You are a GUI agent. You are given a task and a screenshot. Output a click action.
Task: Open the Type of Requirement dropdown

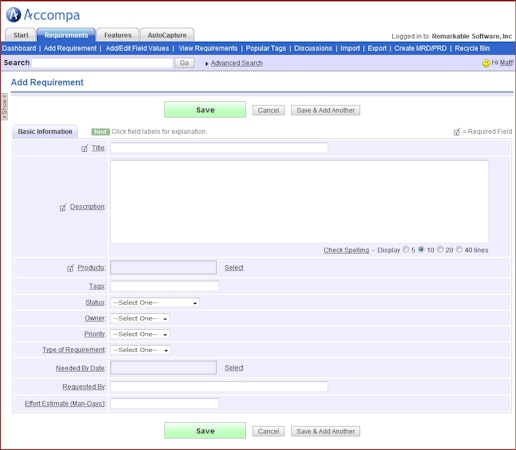140,350
